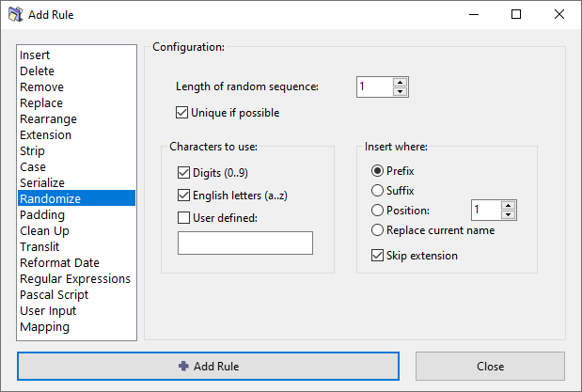The width and height of the screenshot is (582, 392).
Task: Open the Pascal Script rule
Action: point(55,295)
